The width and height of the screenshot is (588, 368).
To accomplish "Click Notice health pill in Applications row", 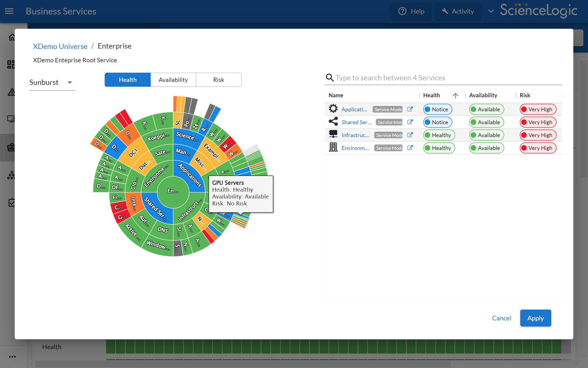I will click(438, 109).
